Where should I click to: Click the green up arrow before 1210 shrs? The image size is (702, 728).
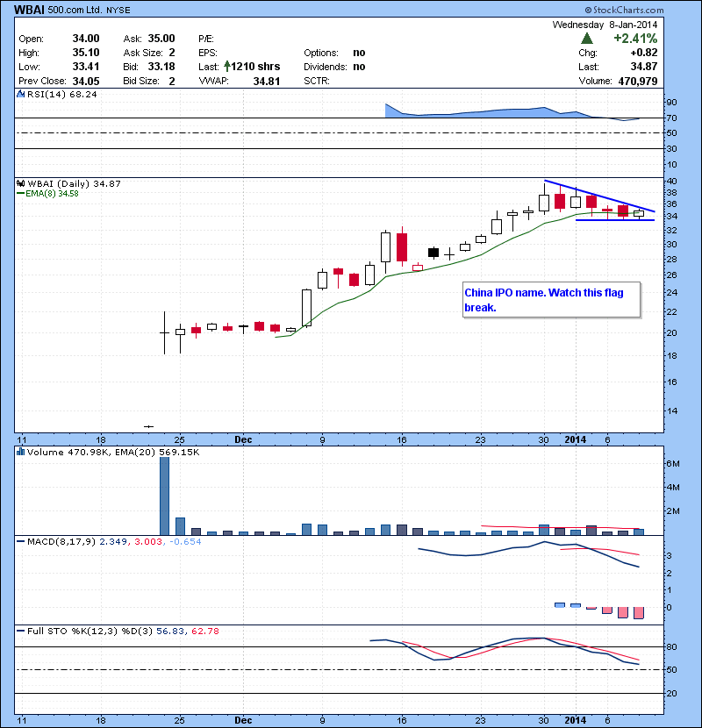[226, 67]
